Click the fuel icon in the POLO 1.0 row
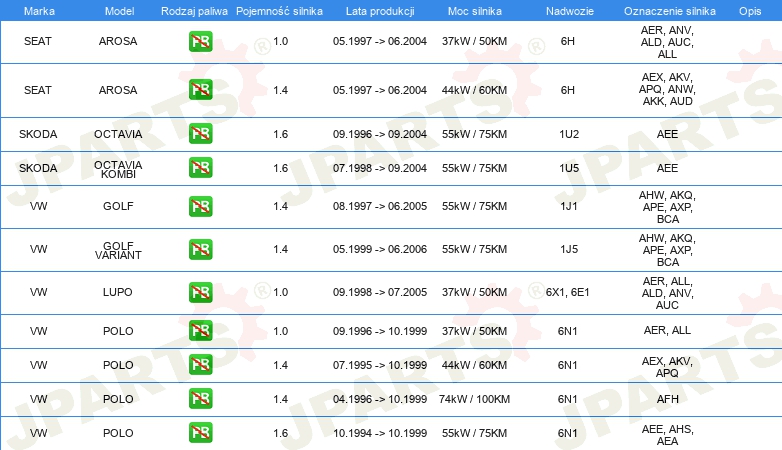The image size is (782, 450). 200,331
